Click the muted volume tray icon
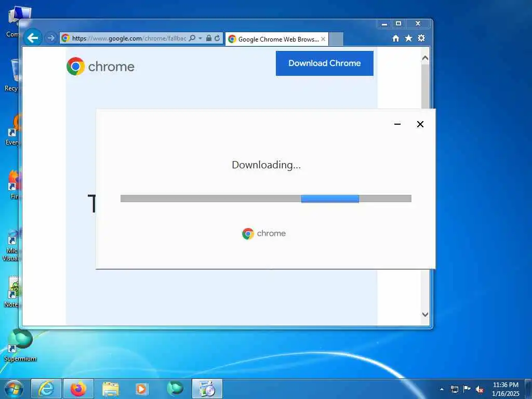Screen dimensions: 532x399 480,389
